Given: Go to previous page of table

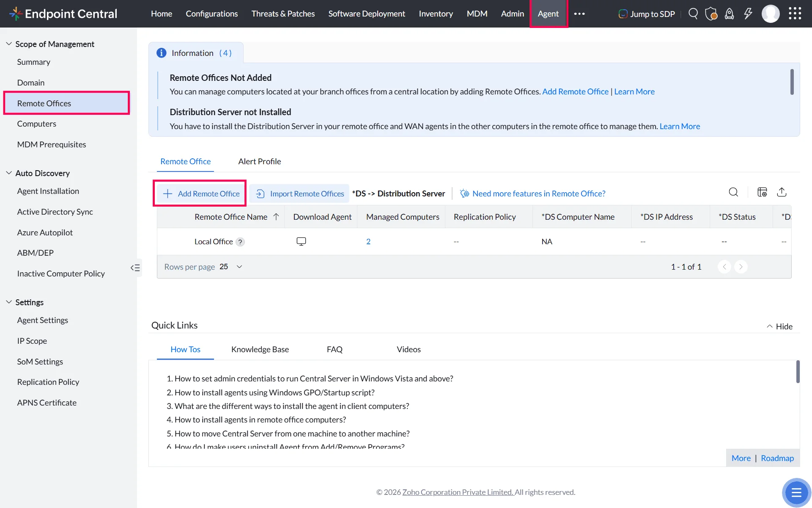Looking at the screenshot, I should [x=724, y=267].
